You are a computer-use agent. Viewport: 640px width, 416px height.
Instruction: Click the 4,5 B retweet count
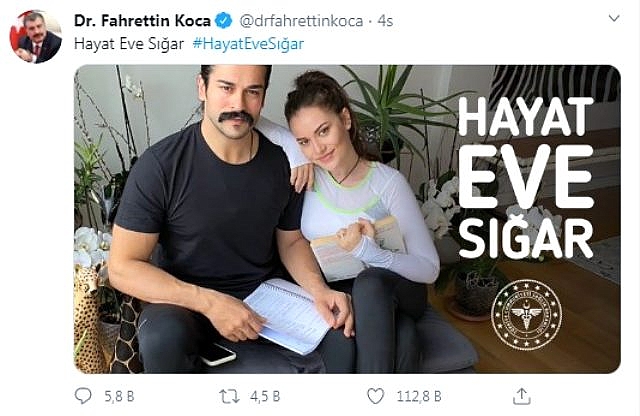[263, 396]
